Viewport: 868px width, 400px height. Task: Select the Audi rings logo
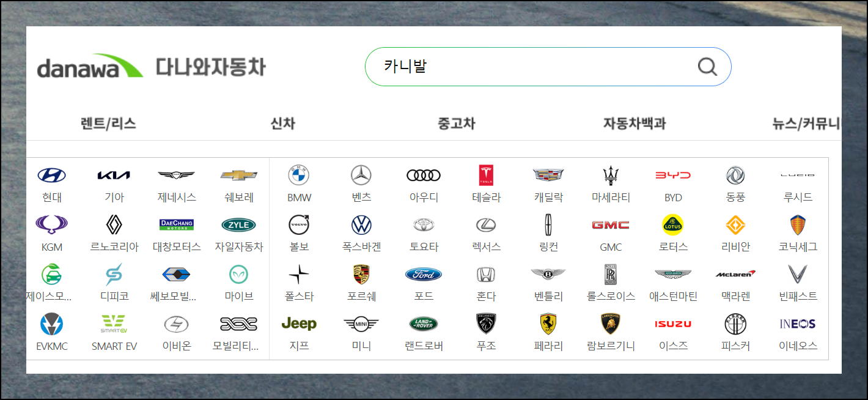click(424, 176)
